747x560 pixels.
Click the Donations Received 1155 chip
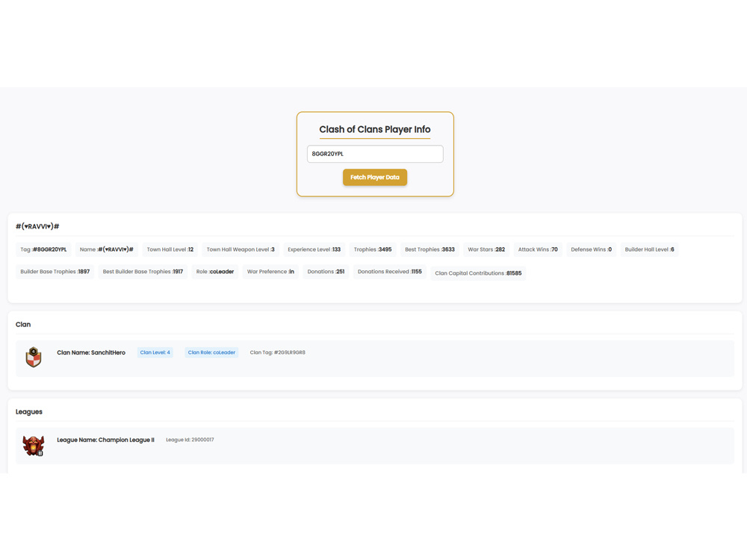(x=390, y=272)
